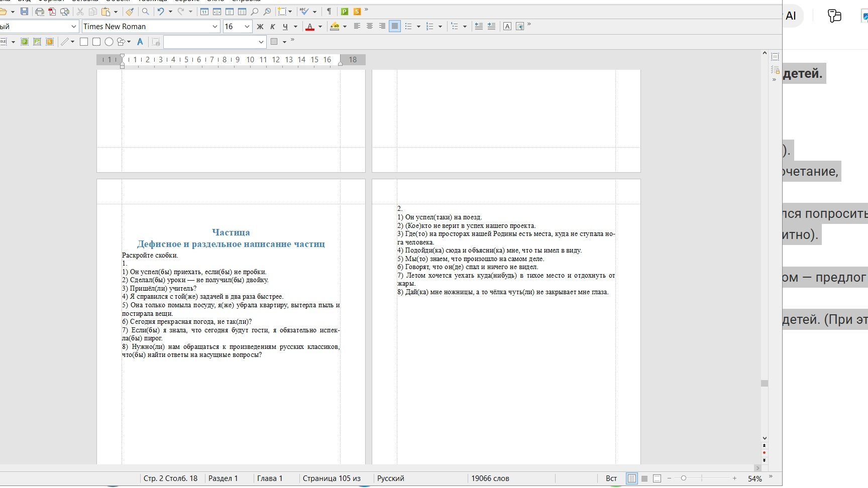Click 'Страница 105 из' page indicator
The width and height of the screenshot is (868, 488).
coord(332,478)
